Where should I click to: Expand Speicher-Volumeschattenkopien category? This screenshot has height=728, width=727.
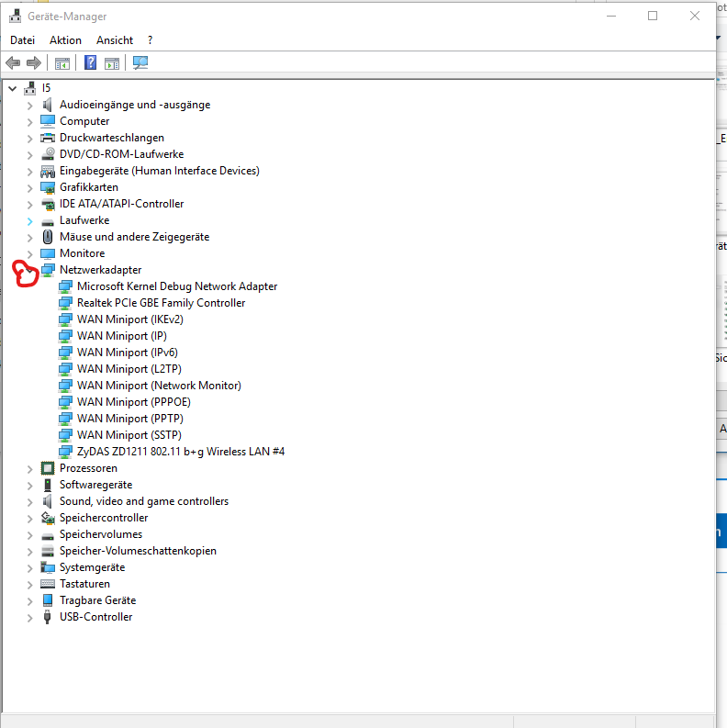[29, 552]
